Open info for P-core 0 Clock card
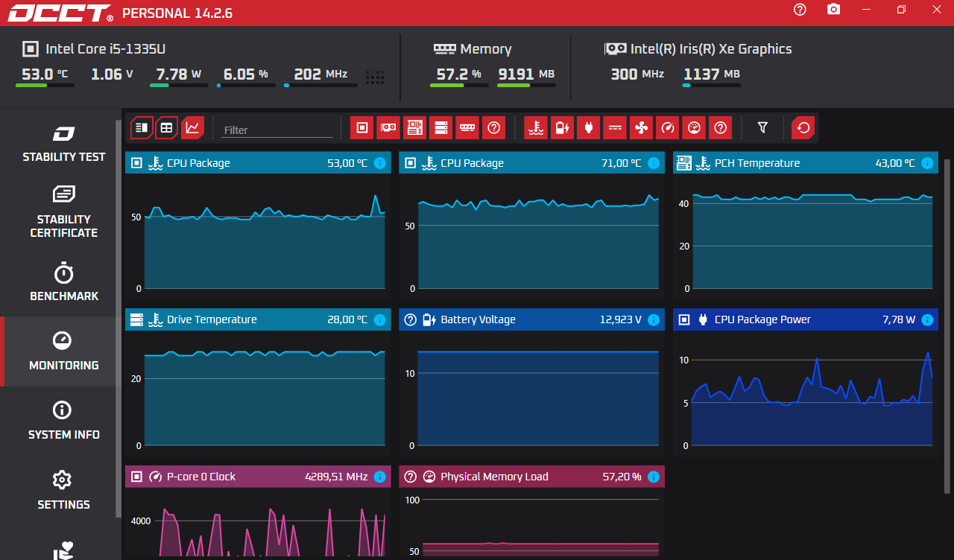954x560 pixels. click(x=380, y=477)
